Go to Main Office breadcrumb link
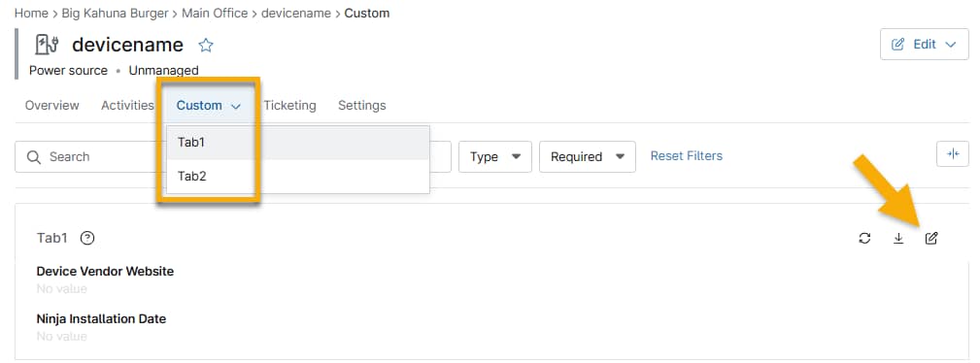 tap(215, 14)
